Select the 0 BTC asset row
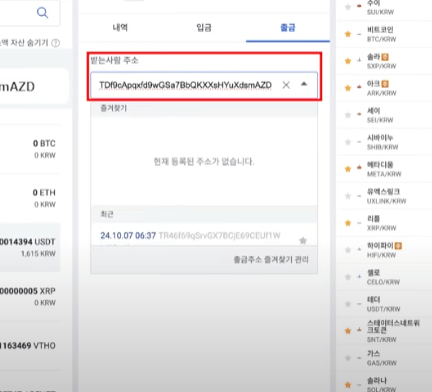432x392 pixels. [x=30, y=149]
